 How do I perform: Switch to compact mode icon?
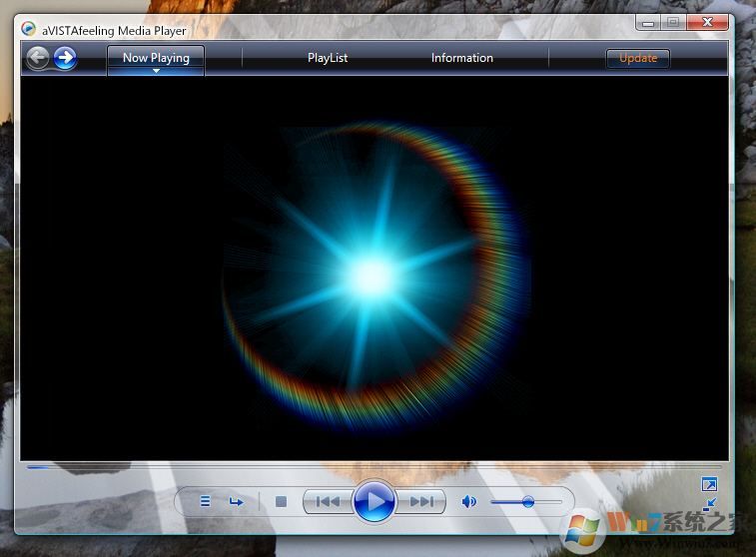coord(709,505)
